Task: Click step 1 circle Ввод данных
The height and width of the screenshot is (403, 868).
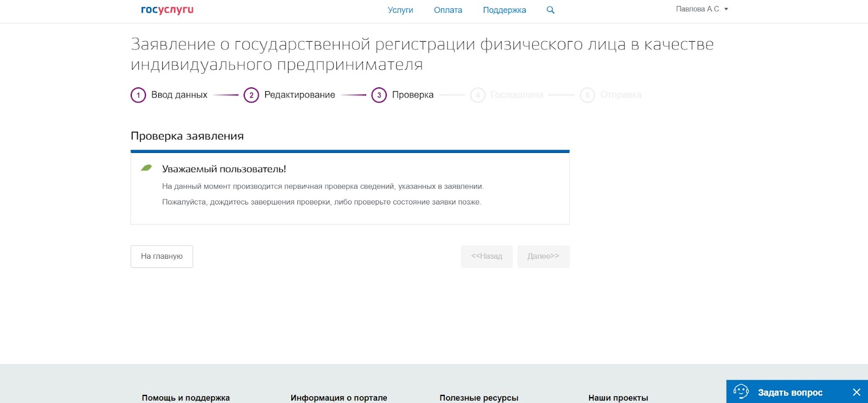Action: [138, 95]
